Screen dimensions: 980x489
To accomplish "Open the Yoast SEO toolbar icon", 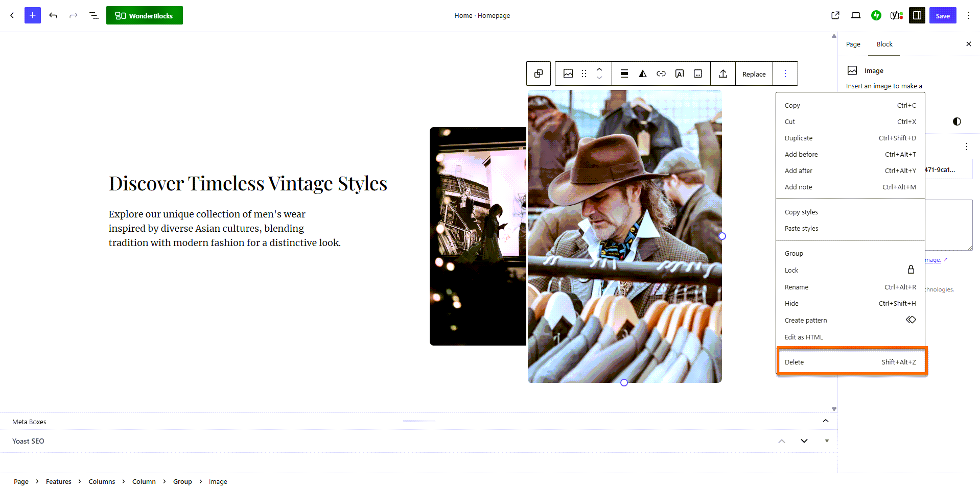I will pyautogui.click(x=897, y=15).
